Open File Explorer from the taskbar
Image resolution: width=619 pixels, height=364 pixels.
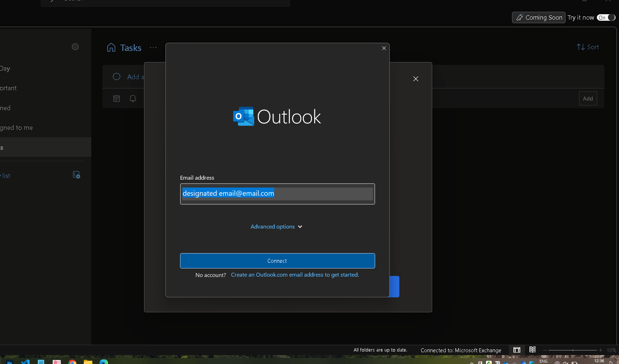tap(88, 362)
